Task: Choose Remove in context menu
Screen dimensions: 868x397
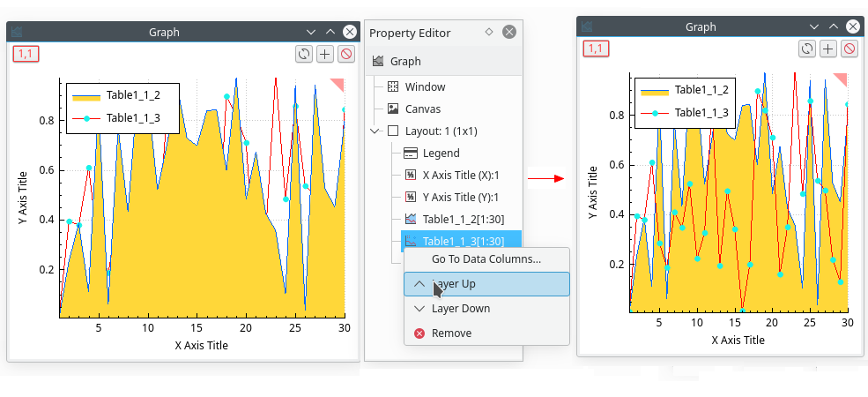Action: [486, 333]
